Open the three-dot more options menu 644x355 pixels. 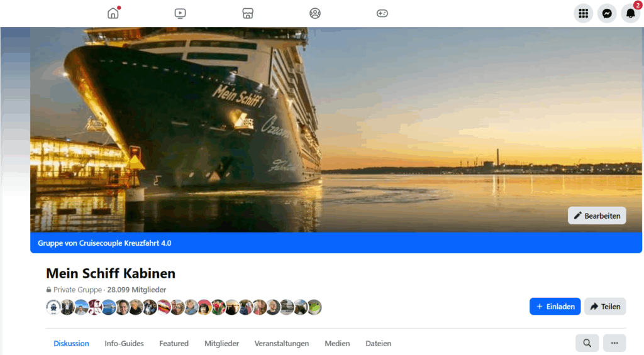tap(614, 343)
